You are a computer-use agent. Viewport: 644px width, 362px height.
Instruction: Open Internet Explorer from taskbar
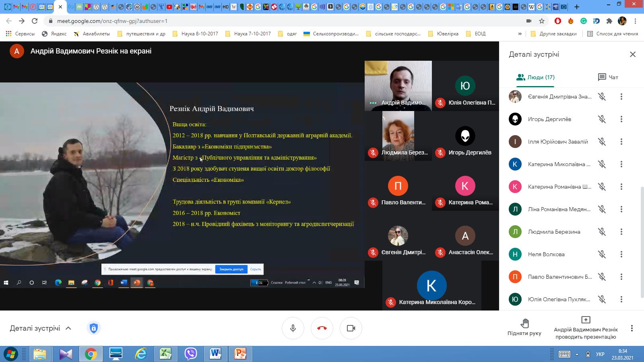[x=140, y=354]
